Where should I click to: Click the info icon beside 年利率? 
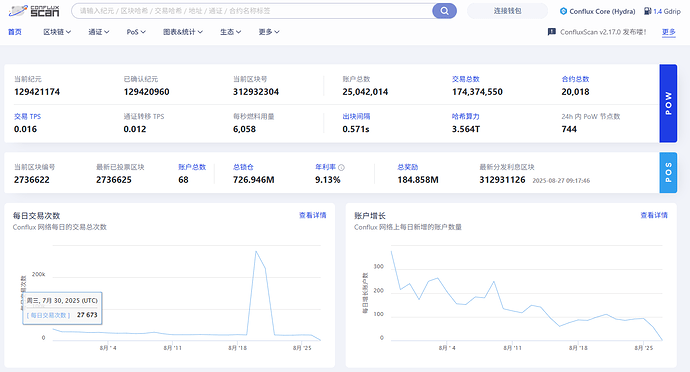[341, 167]
